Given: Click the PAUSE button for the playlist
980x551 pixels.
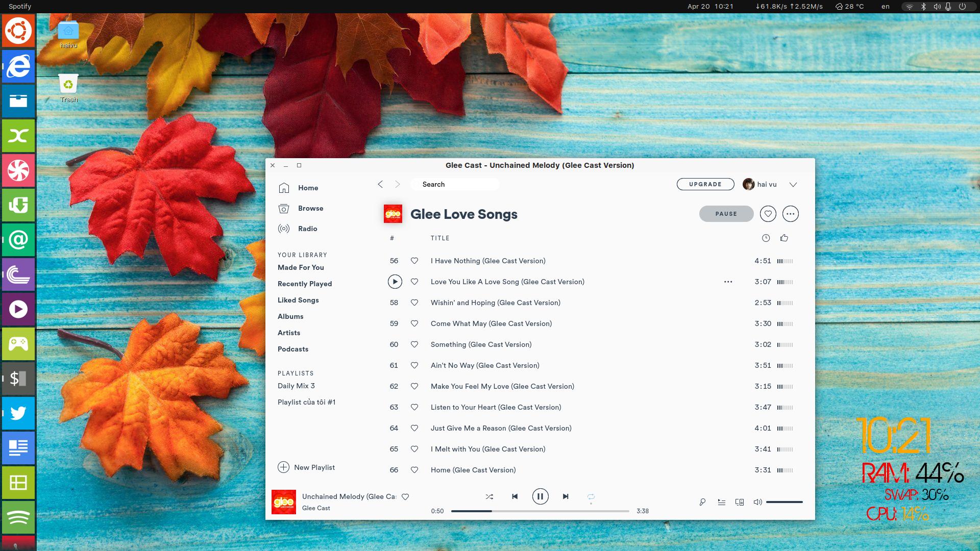Looking at the screenshot, I should tap(726, 214).
